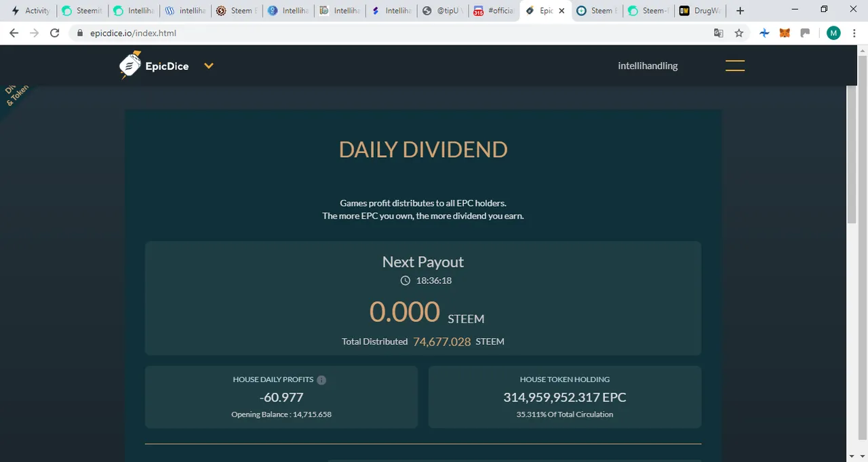Switch to the #official tab
This screenshot has height=462, width=868.
click(494, 11)
